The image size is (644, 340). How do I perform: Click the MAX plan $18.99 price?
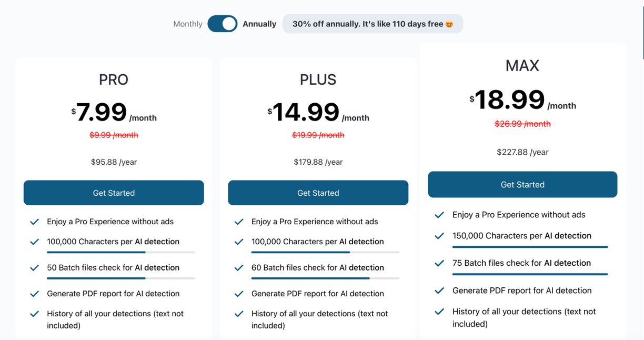[x=509, y=100]
